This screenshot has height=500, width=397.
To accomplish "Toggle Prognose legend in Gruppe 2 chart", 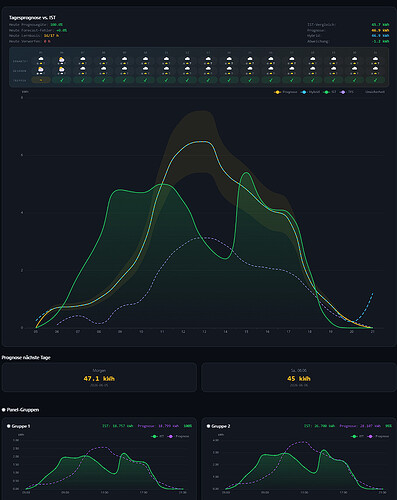I will click(x=378, y=436).
